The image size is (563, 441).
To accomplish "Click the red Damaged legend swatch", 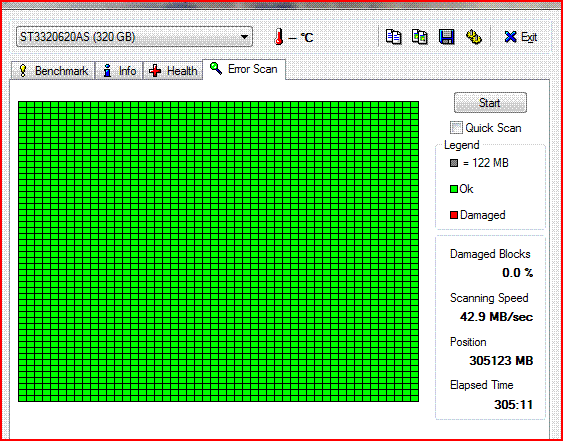I will [x=454, y=215].
